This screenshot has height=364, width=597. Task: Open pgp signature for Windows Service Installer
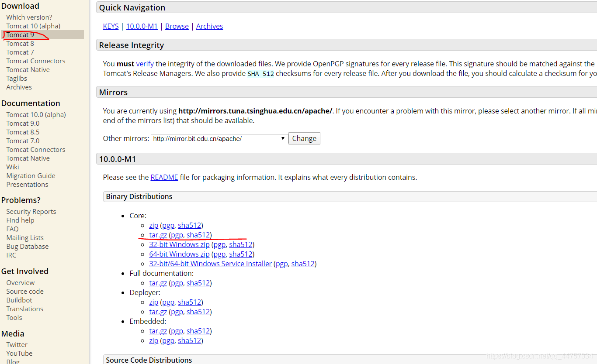point(282,264)
